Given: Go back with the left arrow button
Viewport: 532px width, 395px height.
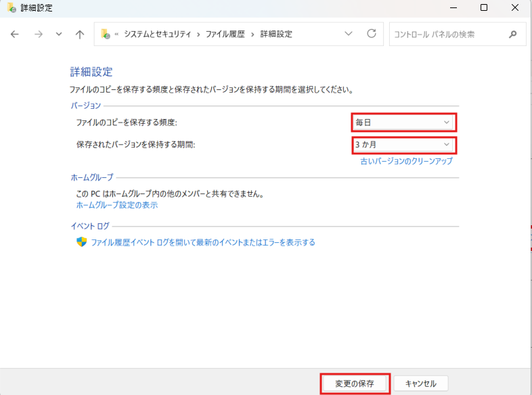Looking at the screenshot, I should coord(15,34).
